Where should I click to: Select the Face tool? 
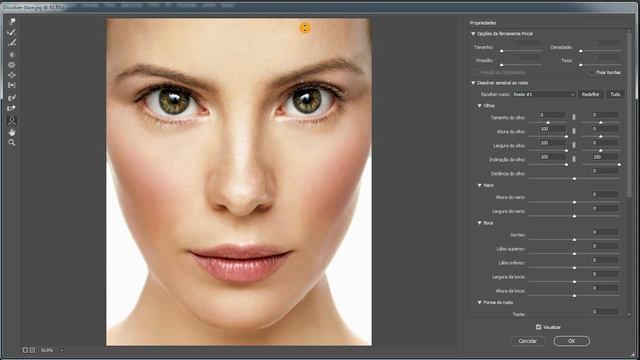click(12, 120)
